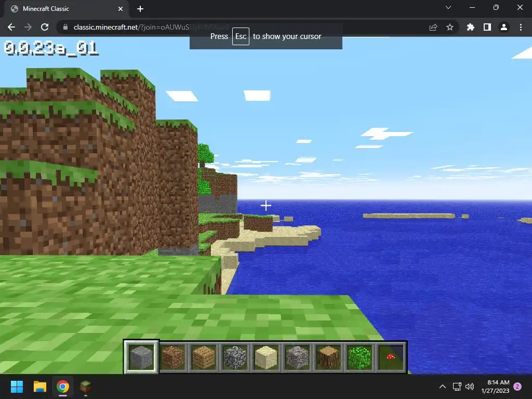532x399 pixels.
Task: Open Minecraft grass block taskbar app
Action: [x=86, y=387]
